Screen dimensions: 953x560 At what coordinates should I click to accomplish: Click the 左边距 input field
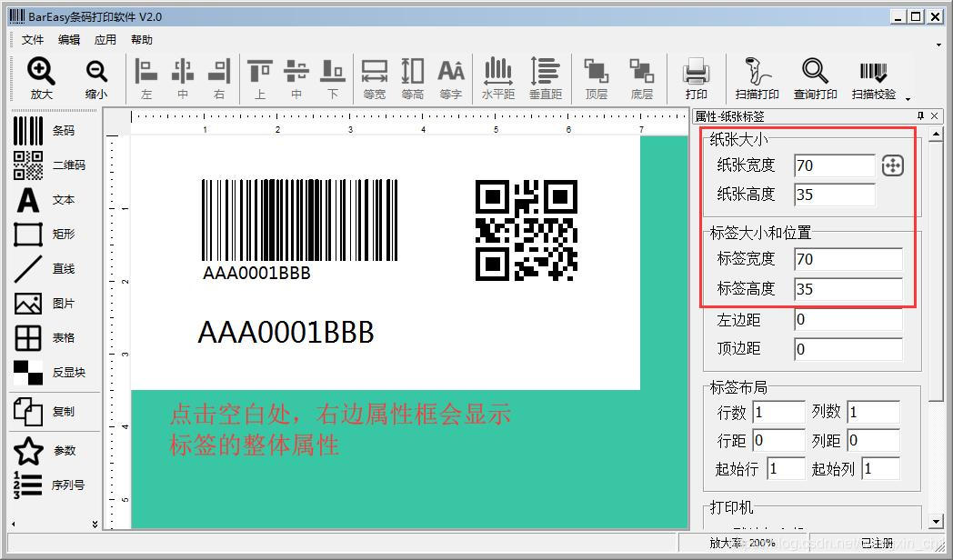848,319
